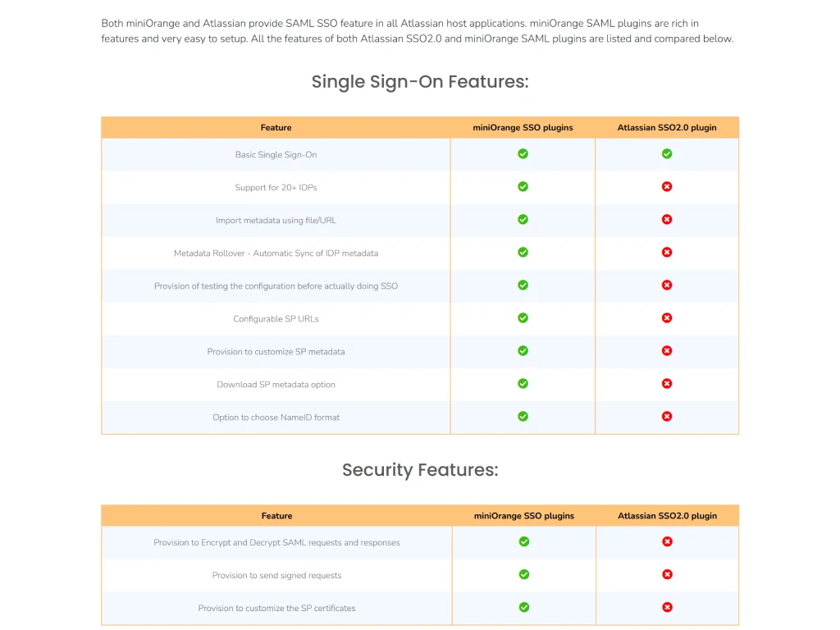Click Provision of testing the configuration text
Image resolution: width=840 pixels, height=630 pixels.
tap(276, 286)
